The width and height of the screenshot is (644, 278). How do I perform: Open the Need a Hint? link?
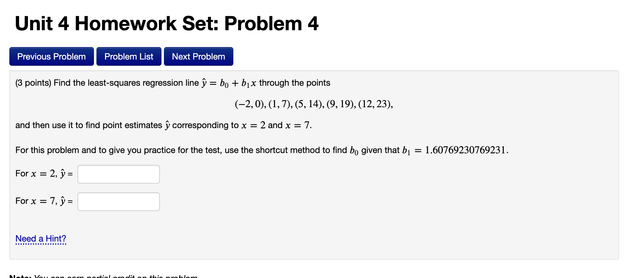pos(41,238)
